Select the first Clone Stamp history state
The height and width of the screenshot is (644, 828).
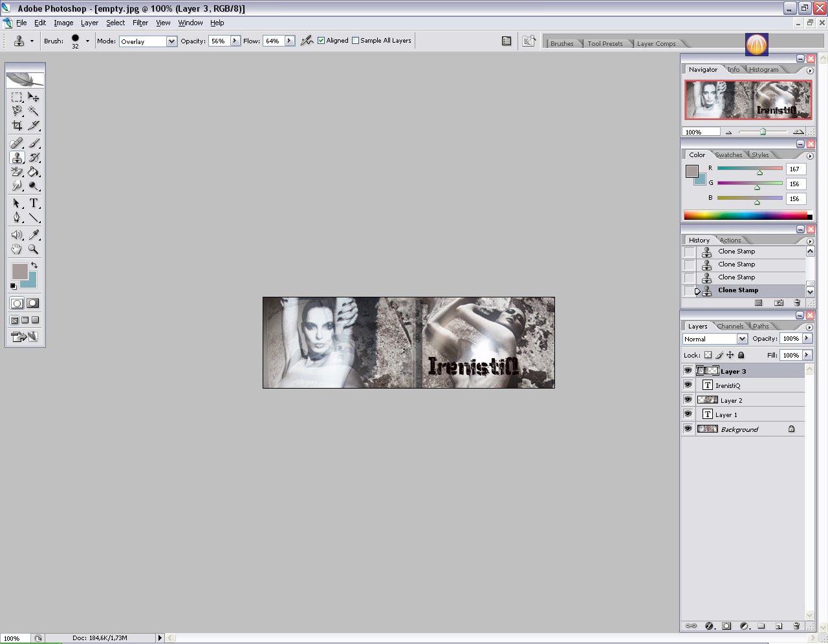tap(736, 252)
